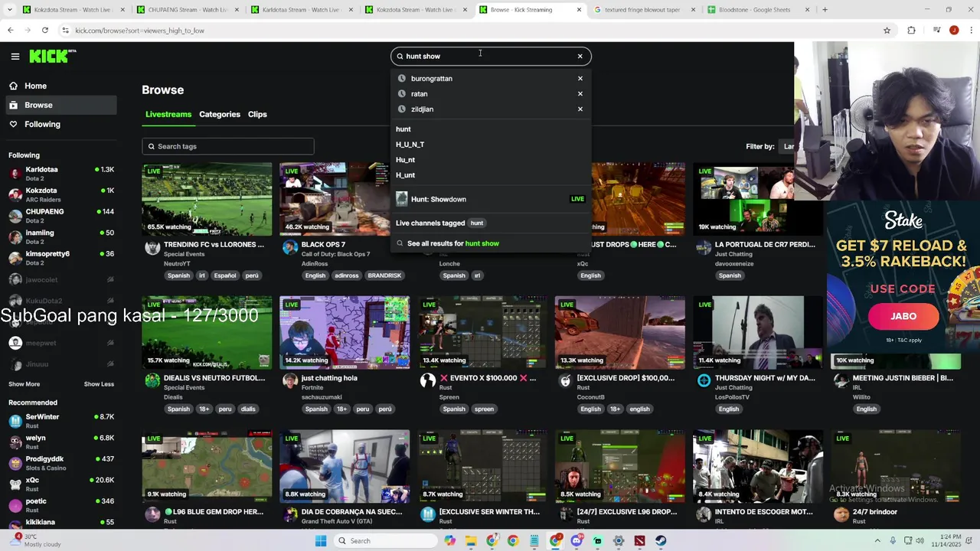
Task: Click the Search tags field
Action: coord(227,146)
